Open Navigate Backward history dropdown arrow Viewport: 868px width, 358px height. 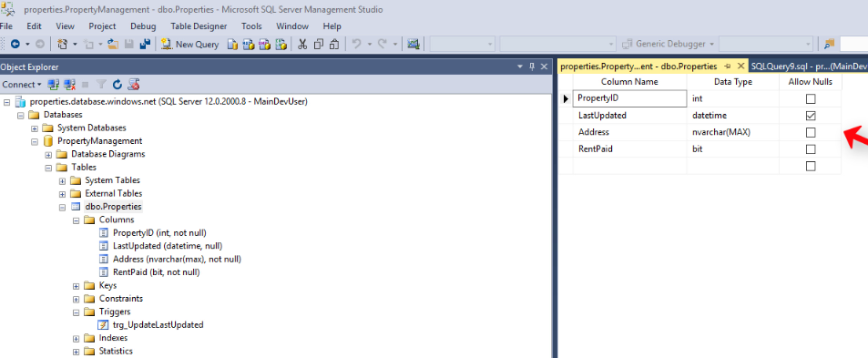[x=27, y=45]
